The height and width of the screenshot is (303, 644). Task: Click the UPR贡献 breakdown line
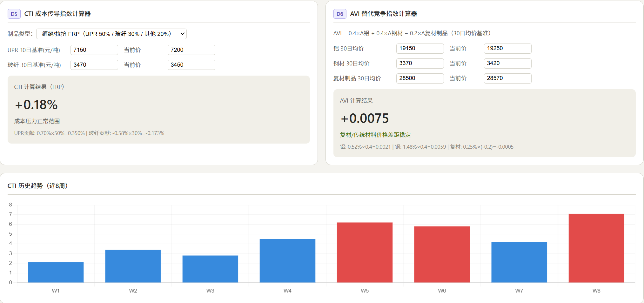89,133
